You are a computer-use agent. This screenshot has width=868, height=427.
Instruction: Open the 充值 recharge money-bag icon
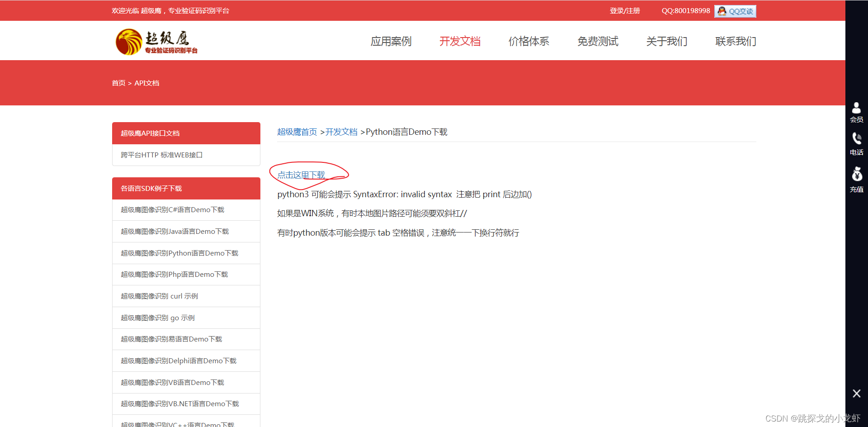tap(856, 180)
